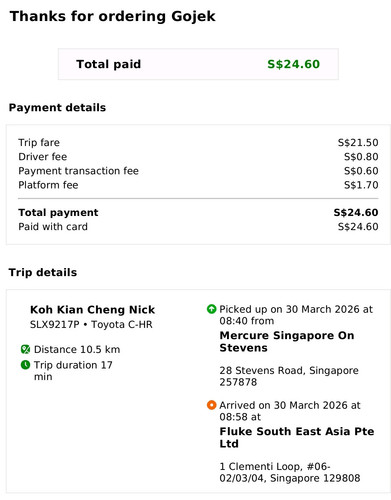Open Fluke South East Asia Pte Ltd destination
Screen dimensions: 391x500
[297, 437]
